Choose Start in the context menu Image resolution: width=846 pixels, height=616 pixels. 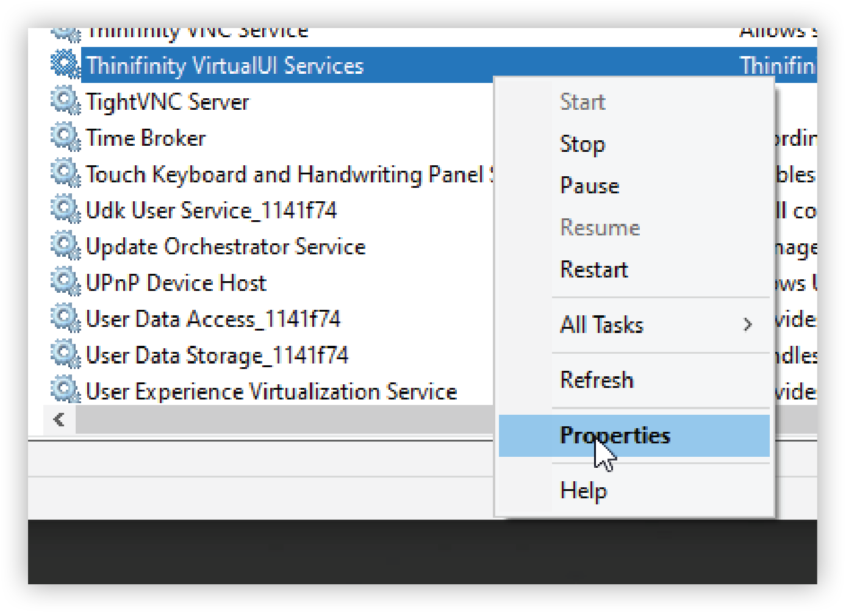[634, 102]
